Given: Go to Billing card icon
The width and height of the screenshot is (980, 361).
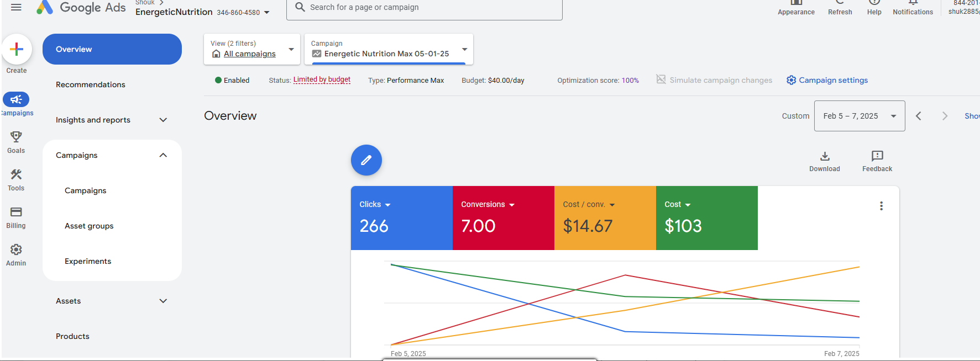Looking at the screenshot, I should 16,212.
